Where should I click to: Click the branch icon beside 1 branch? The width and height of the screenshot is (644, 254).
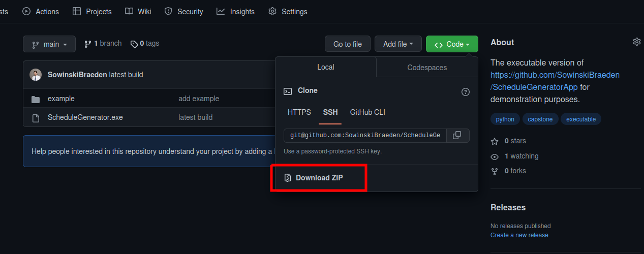88,44
